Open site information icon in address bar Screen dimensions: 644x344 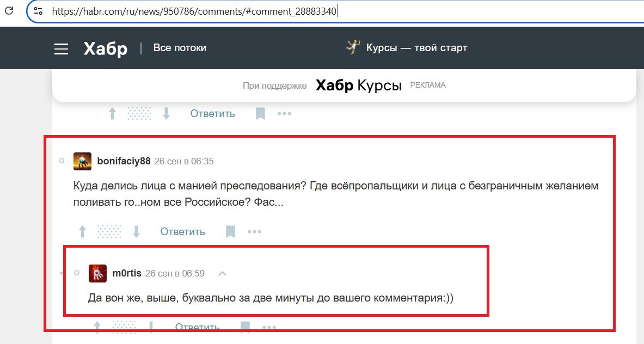[x=38, y=11]
